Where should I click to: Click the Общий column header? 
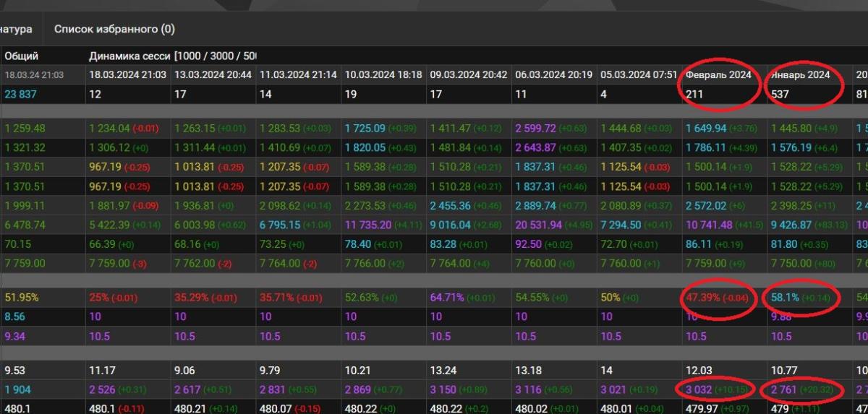(22, 56)
